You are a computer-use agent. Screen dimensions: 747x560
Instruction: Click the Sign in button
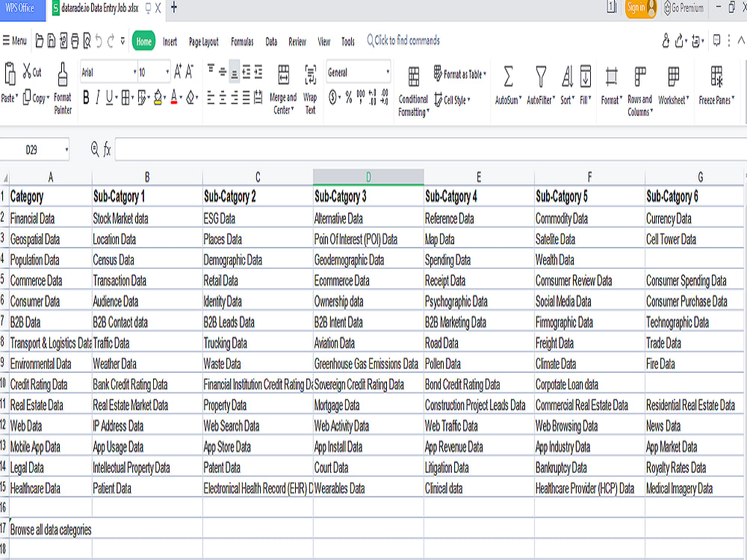641,7
